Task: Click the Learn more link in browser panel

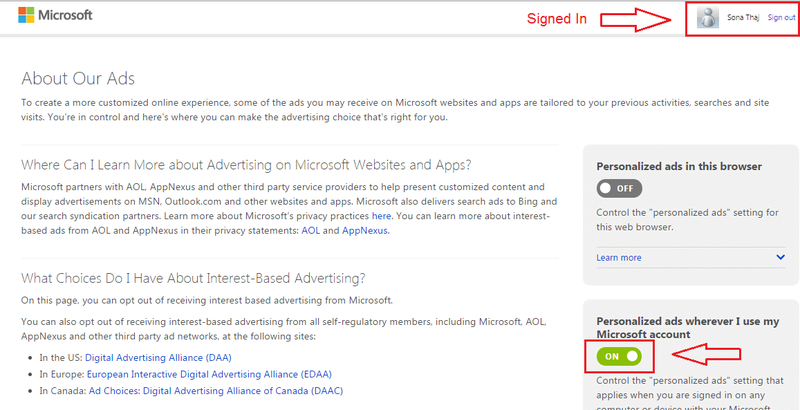Action: (x=618, y=258)
